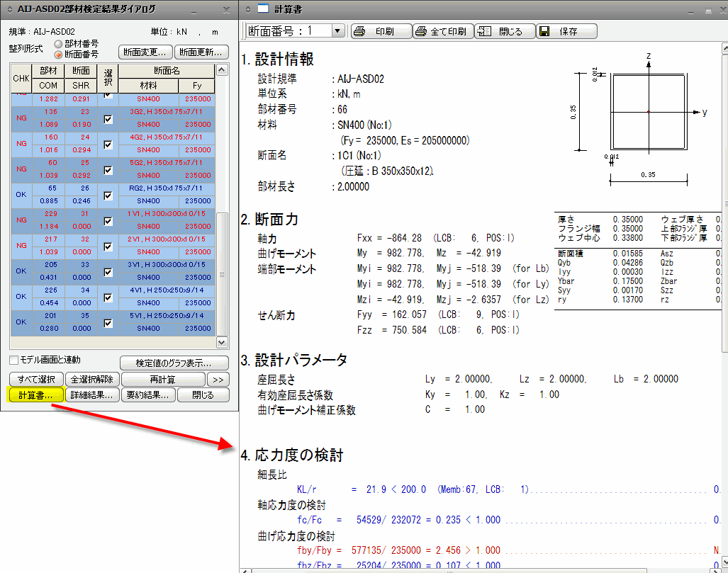
Task: Click the dialog title bar pin arrows icon
Action: coord(9,8)
